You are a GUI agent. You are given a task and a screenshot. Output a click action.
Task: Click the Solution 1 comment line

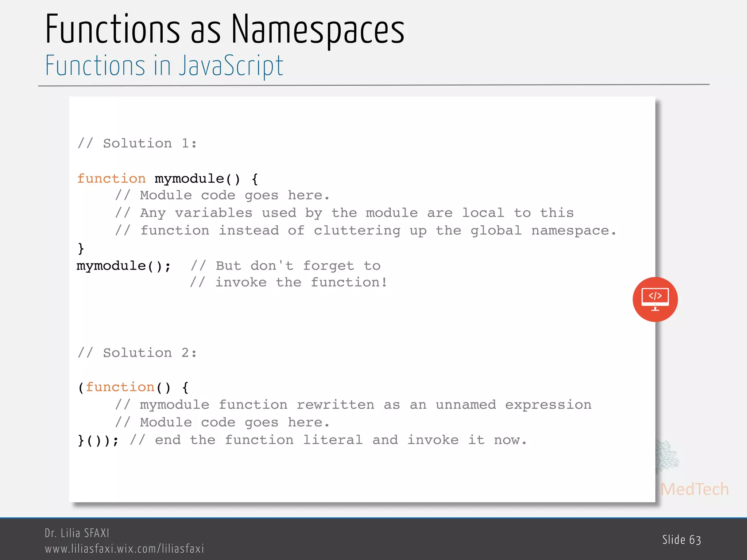pos(138,143)
